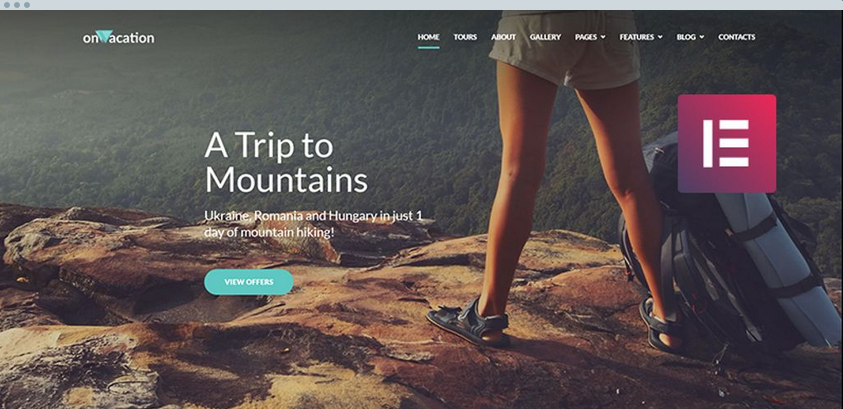843x409 pixels.
Task: Click the Pages menu label
Action: 585,37
